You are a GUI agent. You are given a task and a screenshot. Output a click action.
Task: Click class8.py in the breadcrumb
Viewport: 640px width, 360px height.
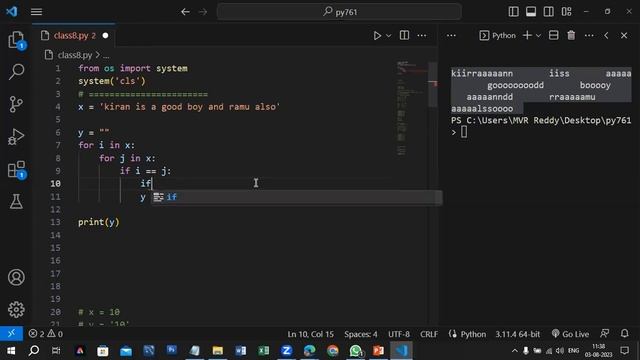click(74, 55)
